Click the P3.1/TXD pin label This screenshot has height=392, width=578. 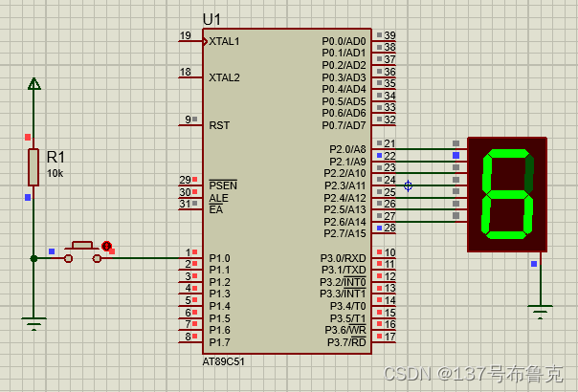[x=344, y=270]
